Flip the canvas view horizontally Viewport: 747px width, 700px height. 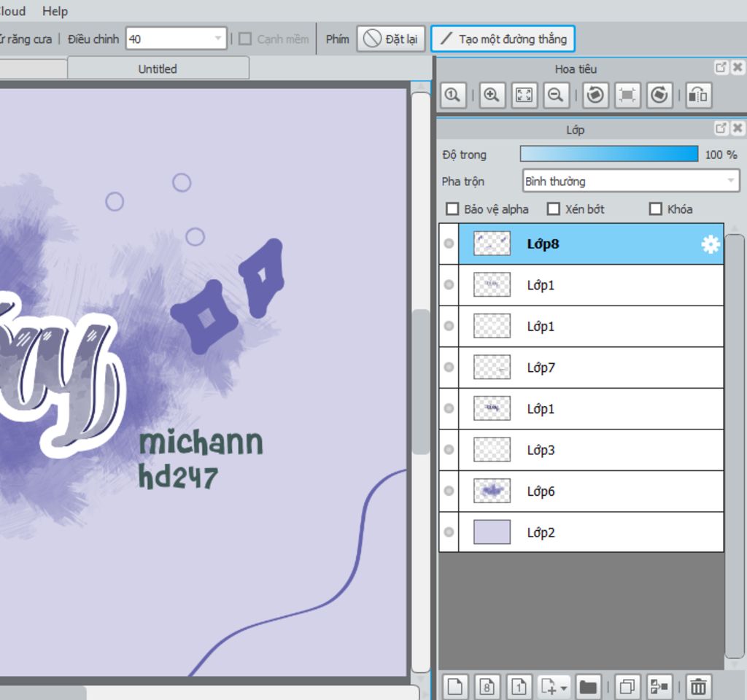tap(698, 96)
